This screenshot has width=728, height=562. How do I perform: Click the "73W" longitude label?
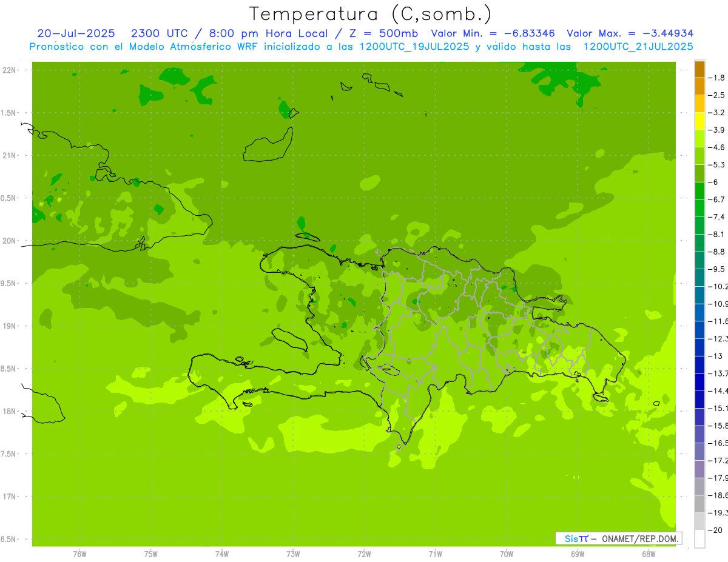pyautogui.click(x=293, y=554)
